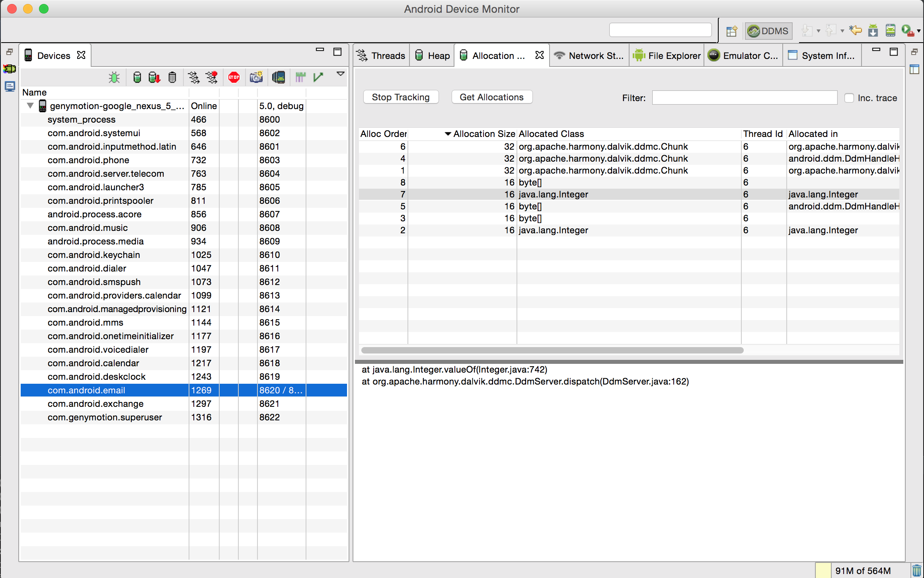Select allocation row with Alloc Order 8
This screenshot has height=578, width=924.
(x=629, y=182)
